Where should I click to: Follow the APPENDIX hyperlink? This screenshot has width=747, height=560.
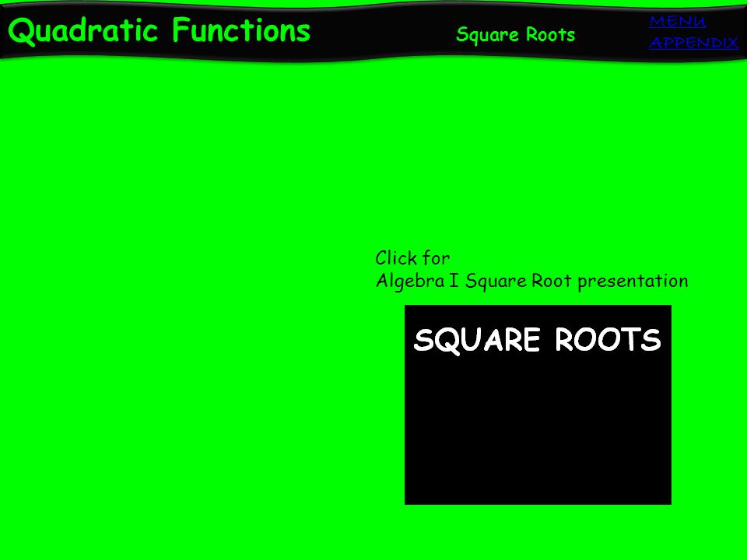693,42
